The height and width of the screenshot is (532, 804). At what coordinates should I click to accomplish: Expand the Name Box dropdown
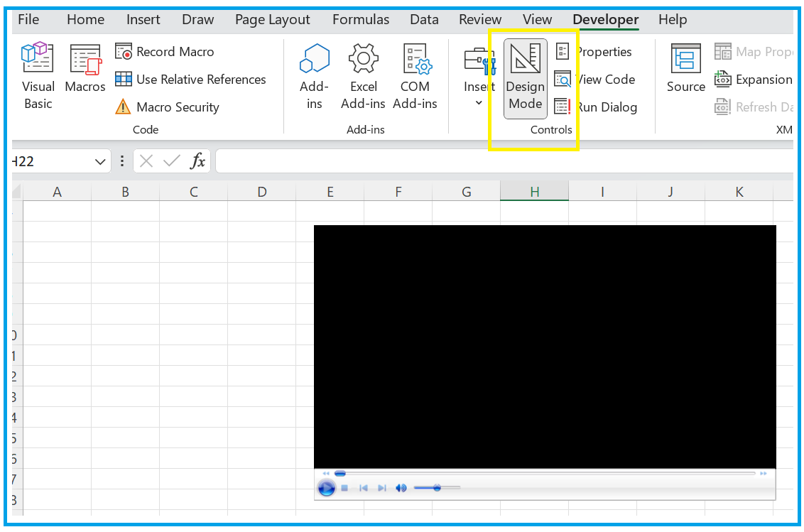click(x=100, y=162)
